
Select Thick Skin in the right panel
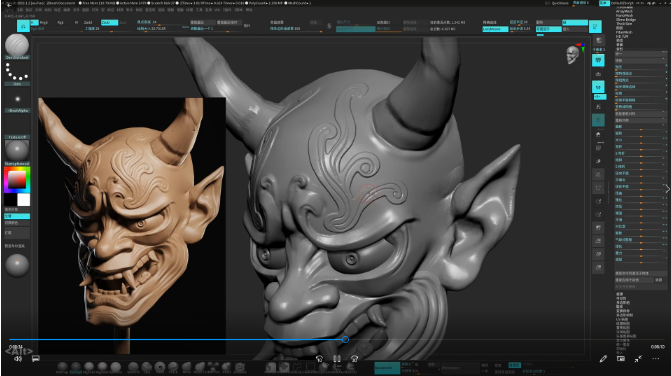623,24
